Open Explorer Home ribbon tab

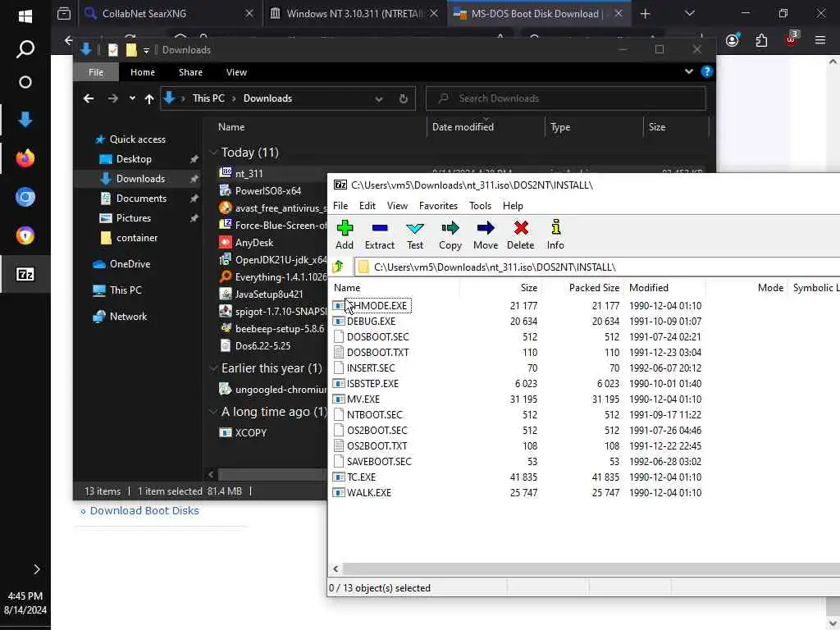(x=143, y=72)
